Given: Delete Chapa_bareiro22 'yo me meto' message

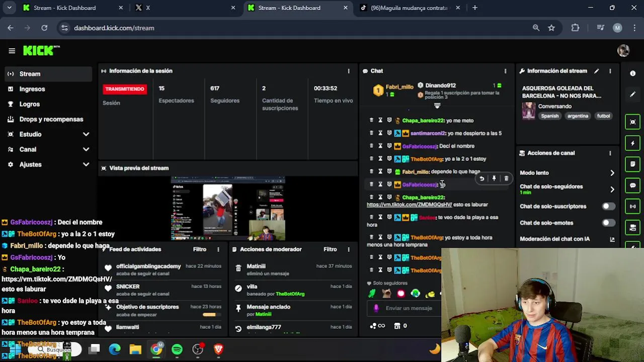Looking at the screenshot, I should (x=371, y=120).
